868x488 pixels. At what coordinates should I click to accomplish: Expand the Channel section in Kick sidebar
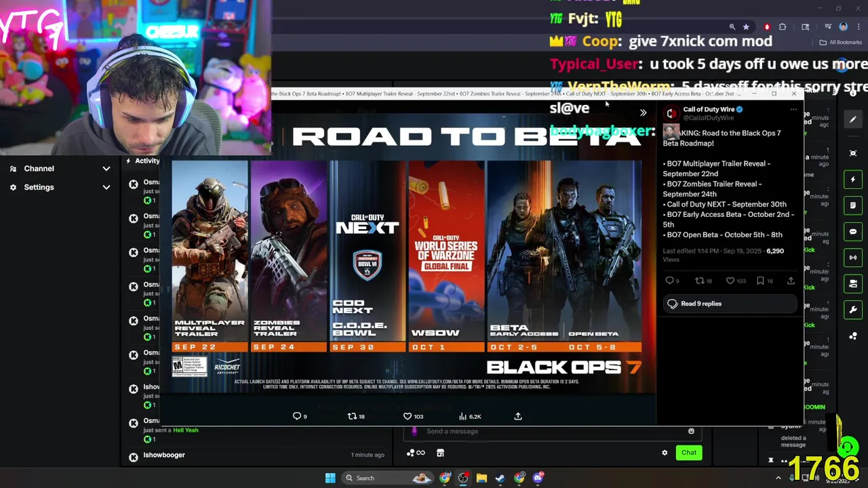[106, 169]
